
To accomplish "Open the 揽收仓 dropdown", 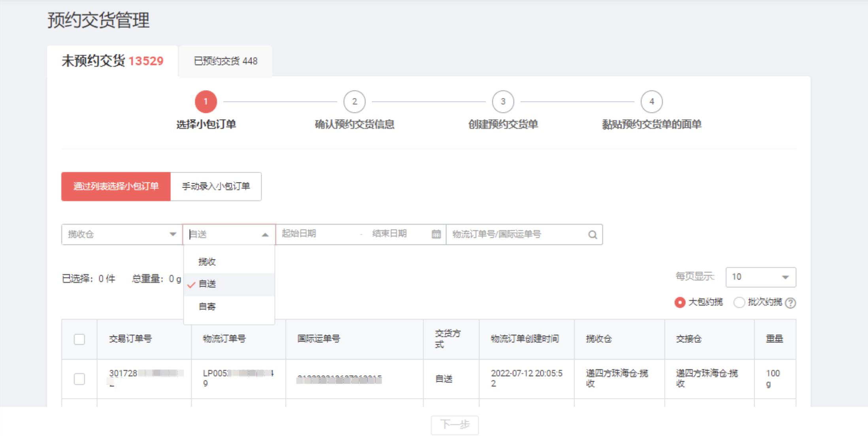I will point(121,234).
